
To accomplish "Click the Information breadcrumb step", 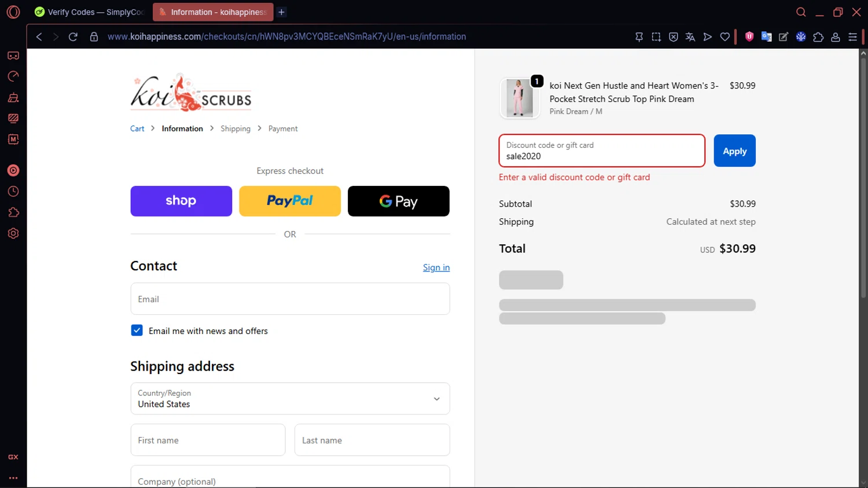I will tap(182, 129).
